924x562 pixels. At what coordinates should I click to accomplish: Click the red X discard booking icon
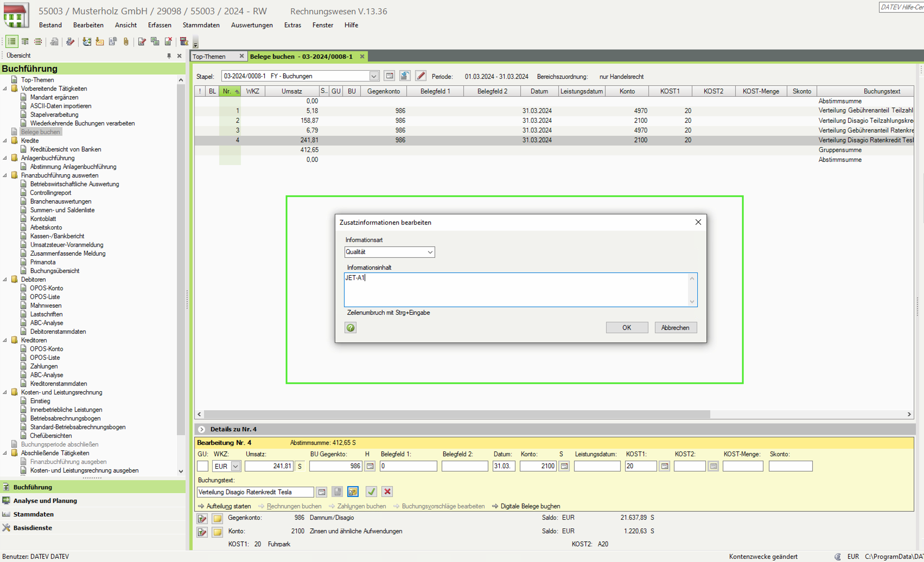[387, 491]
